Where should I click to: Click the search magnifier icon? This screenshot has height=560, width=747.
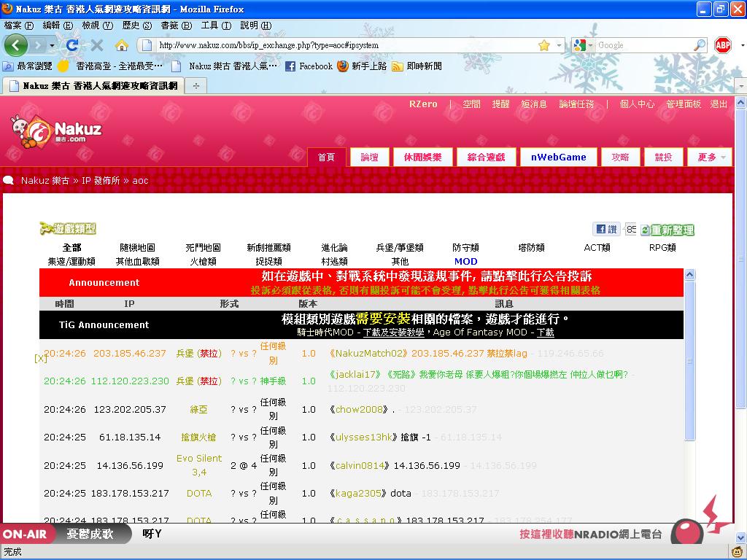pos(700,45)
